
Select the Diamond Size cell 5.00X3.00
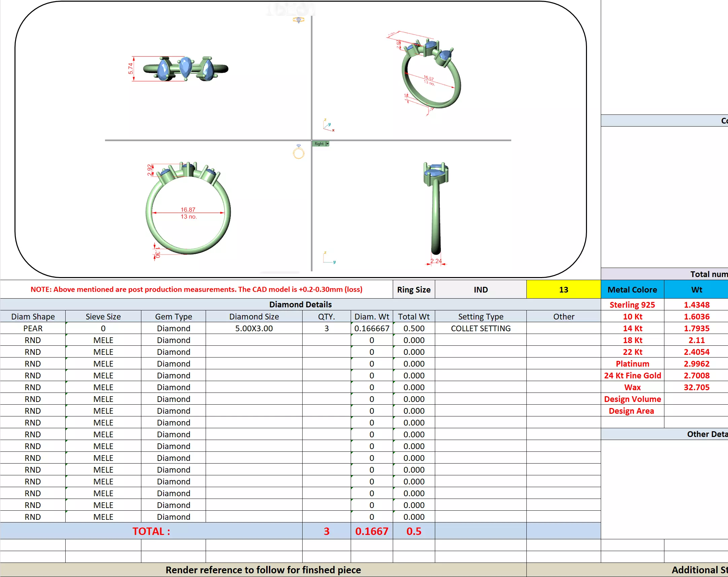click(x=253, y=328)
